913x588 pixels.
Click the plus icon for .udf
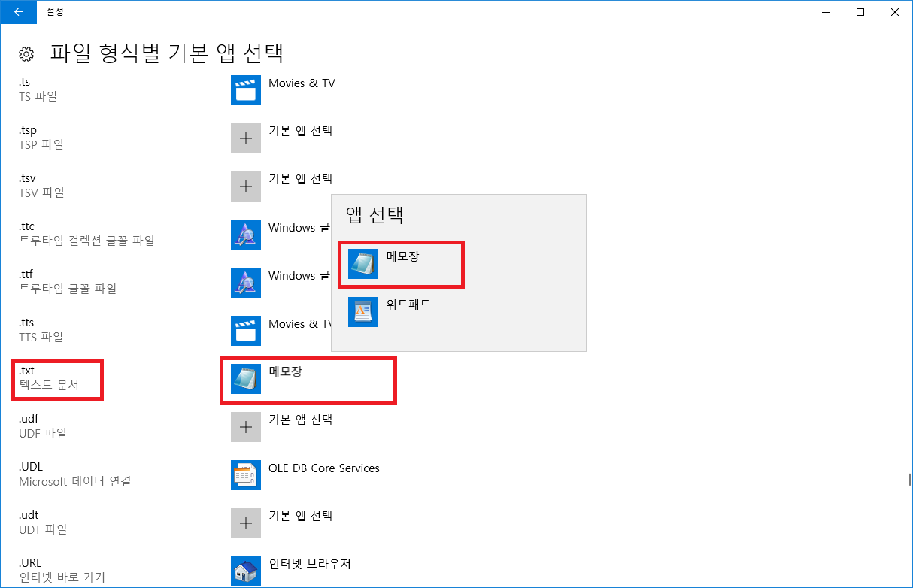click(246, 426)
